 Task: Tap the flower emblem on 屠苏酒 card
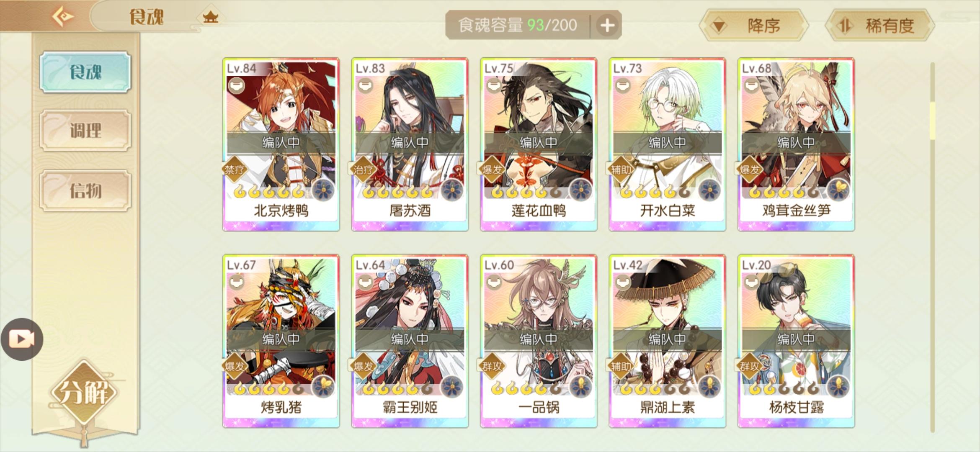(452, 190)
